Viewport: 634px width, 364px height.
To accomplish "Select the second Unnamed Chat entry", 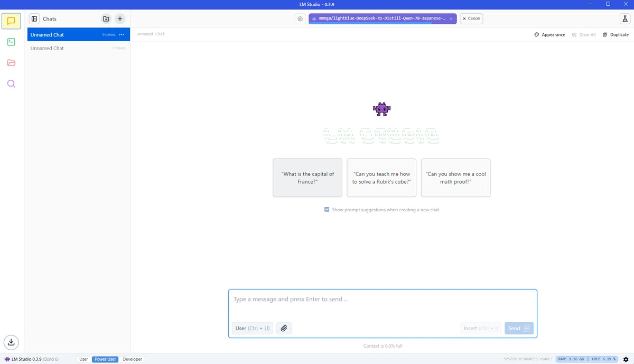I will (x=79, y=48).
